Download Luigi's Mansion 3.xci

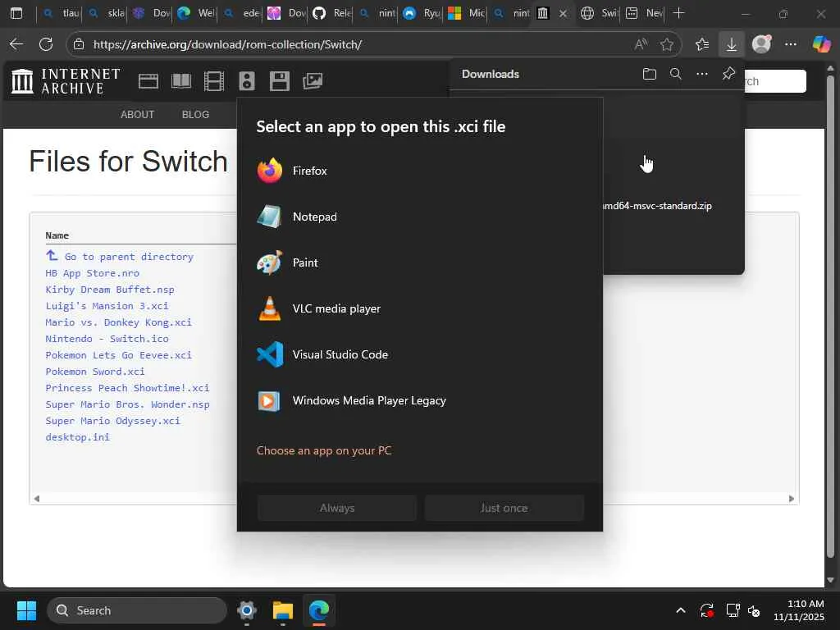(107, 306)
